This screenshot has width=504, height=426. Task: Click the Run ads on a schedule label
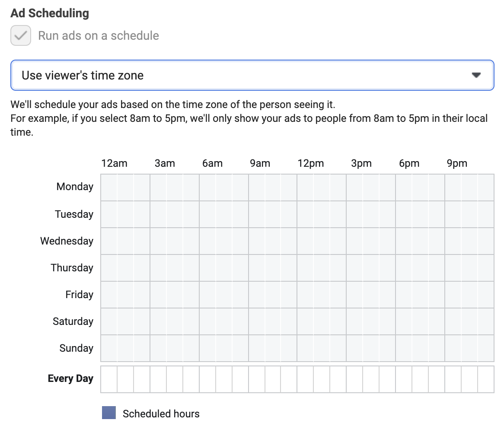coord(99,35)
